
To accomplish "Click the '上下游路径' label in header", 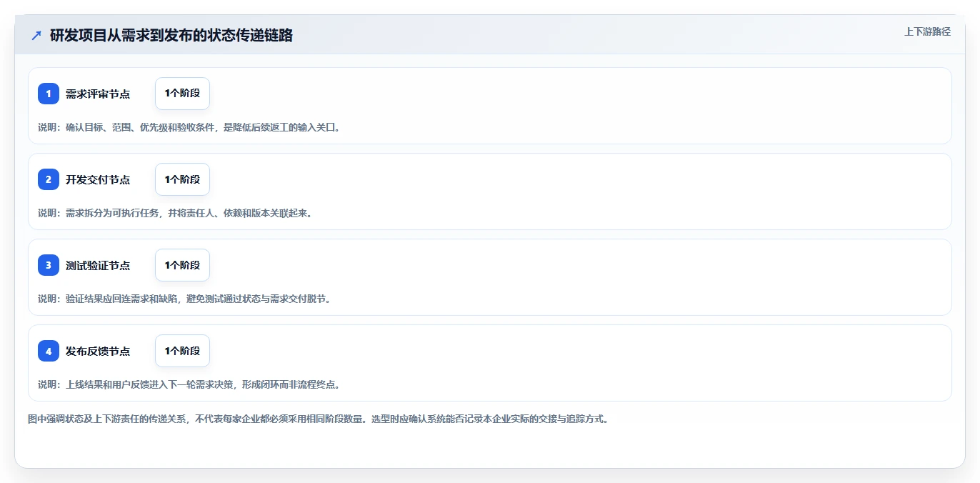I will click(x=927, y=31).
